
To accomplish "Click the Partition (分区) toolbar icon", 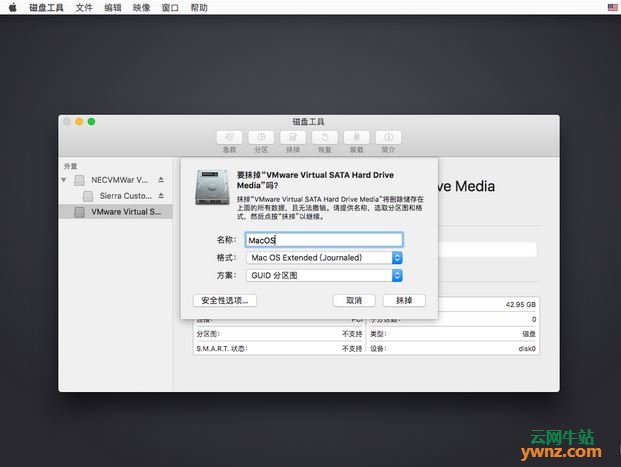I will coord(261,137).
